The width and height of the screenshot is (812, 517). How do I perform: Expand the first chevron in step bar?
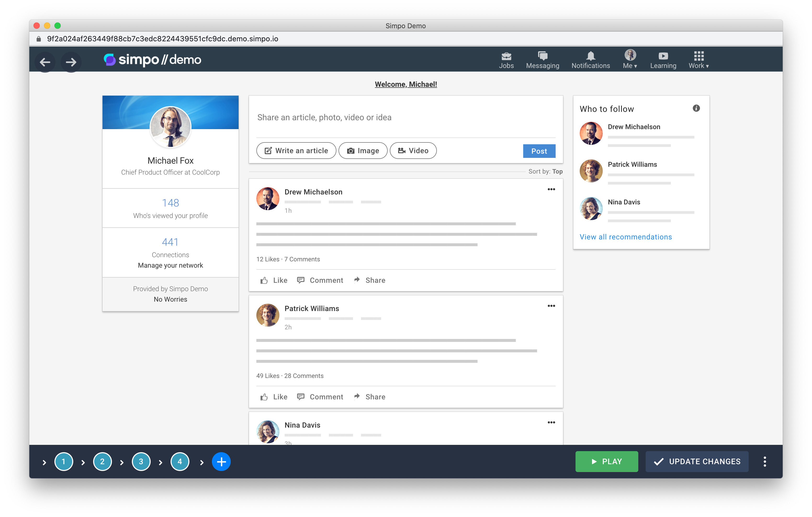point(44,462)
